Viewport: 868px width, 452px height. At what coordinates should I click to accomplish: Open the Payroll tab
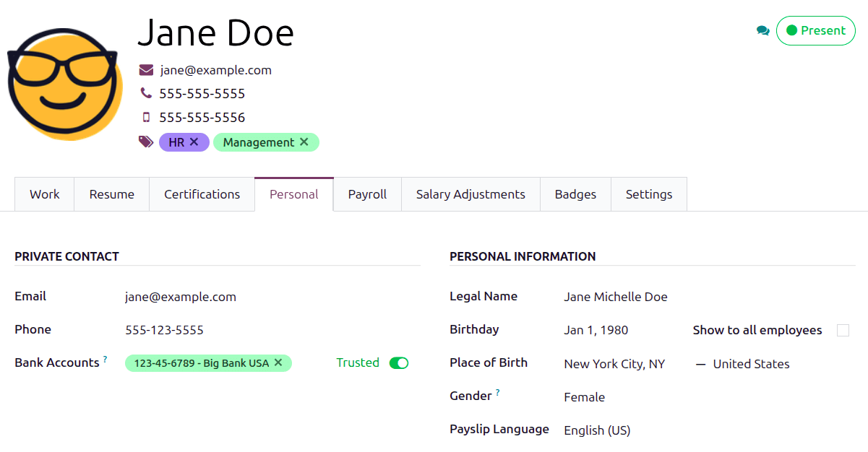click(x=366, y=194)
